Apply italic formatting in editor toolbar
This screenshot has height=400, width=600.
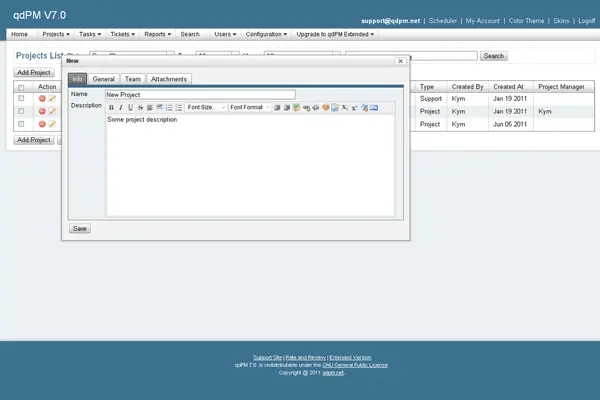pos(121,107)
